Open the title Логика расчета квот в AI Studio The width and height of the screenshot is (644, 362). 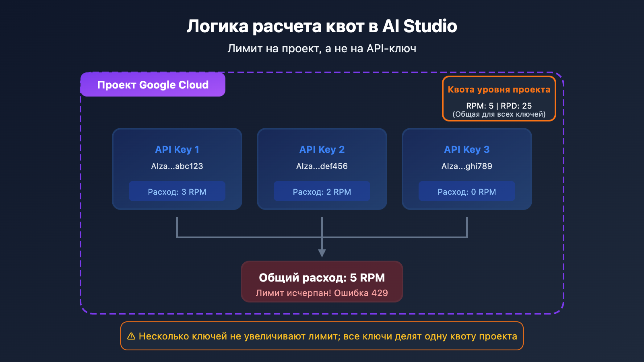(x=322, y=26)
